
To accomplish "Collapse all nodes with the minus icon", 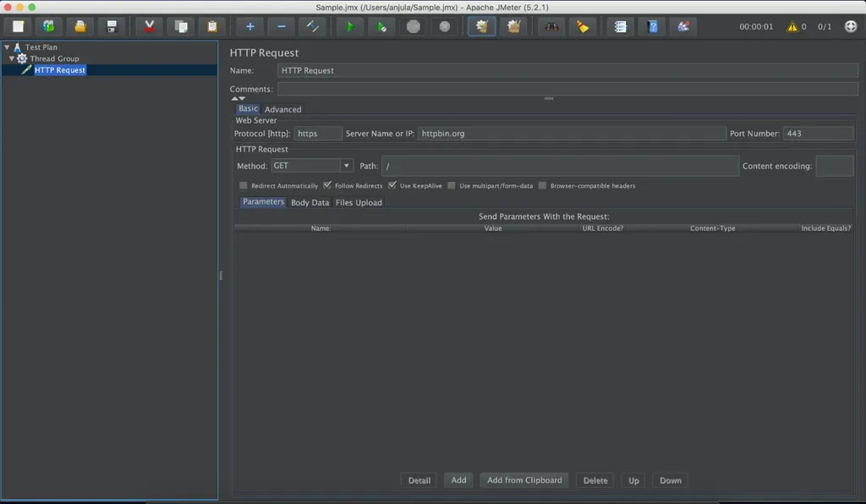I will coord(281,26).
